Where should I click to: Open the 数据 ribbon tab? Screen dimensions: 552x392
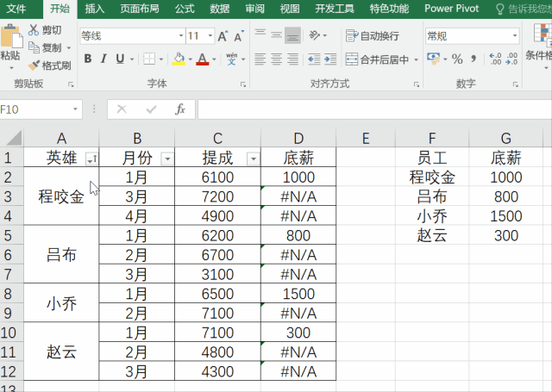click(x=220, y=9)
